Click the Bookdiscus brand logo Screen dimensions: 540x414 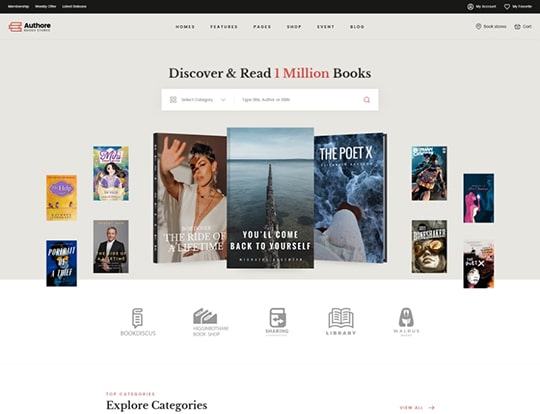click(x=138, y=322)
